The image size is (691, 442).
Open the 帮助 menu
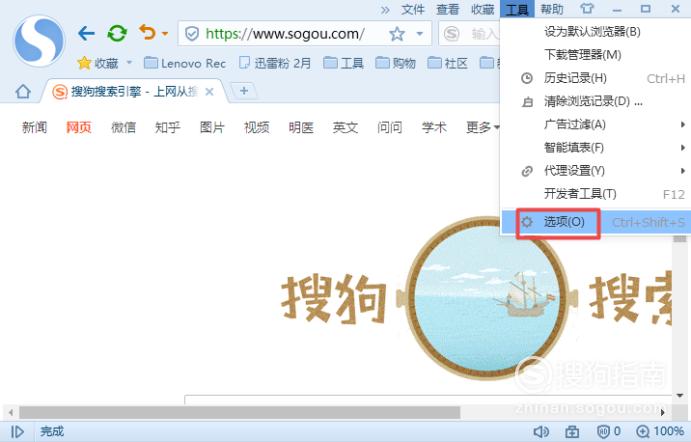[x=552, y=9]
